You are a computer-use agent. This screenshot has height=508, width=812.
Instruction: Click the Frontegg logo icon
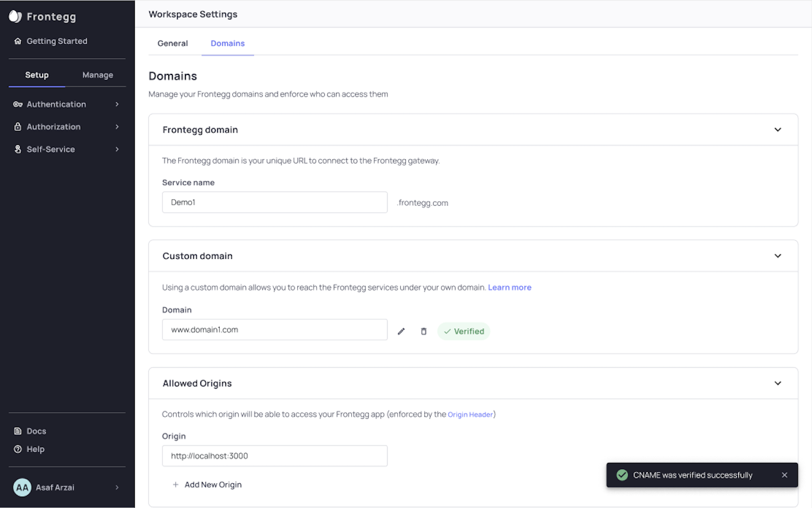(15, 16)
